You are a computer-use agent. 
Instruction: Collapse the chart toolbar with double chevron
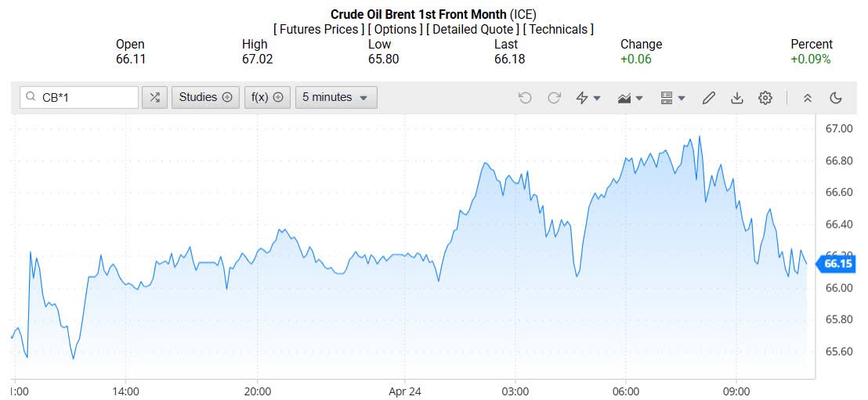(808, 98)
